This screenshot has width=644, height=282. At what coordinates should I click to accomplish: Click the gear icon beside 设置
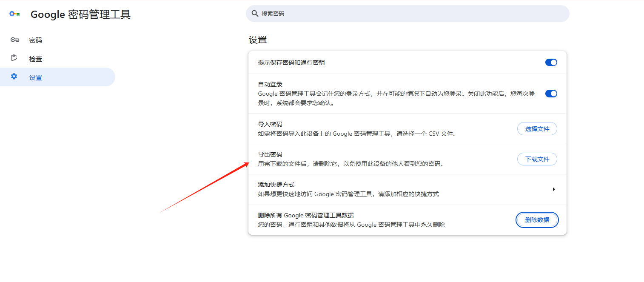14,77
